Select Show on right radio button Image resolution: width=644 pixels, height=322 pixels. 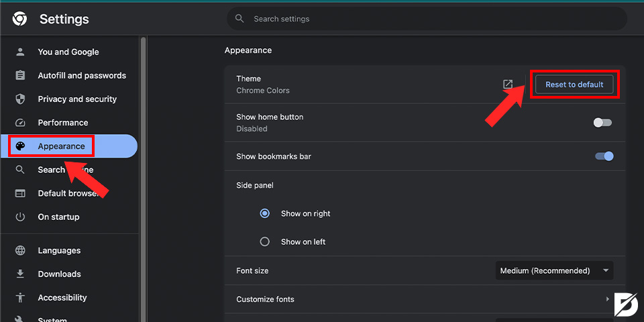click(265, 213)
